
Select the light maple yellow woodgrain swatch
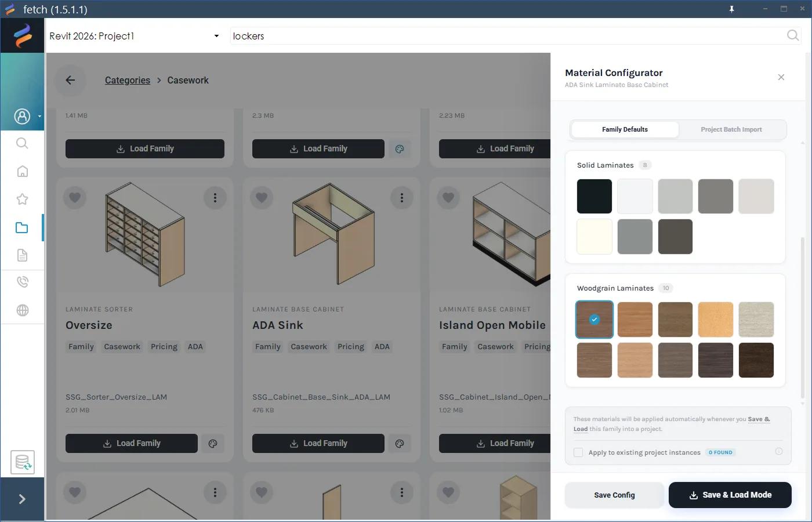pos(716,320)
